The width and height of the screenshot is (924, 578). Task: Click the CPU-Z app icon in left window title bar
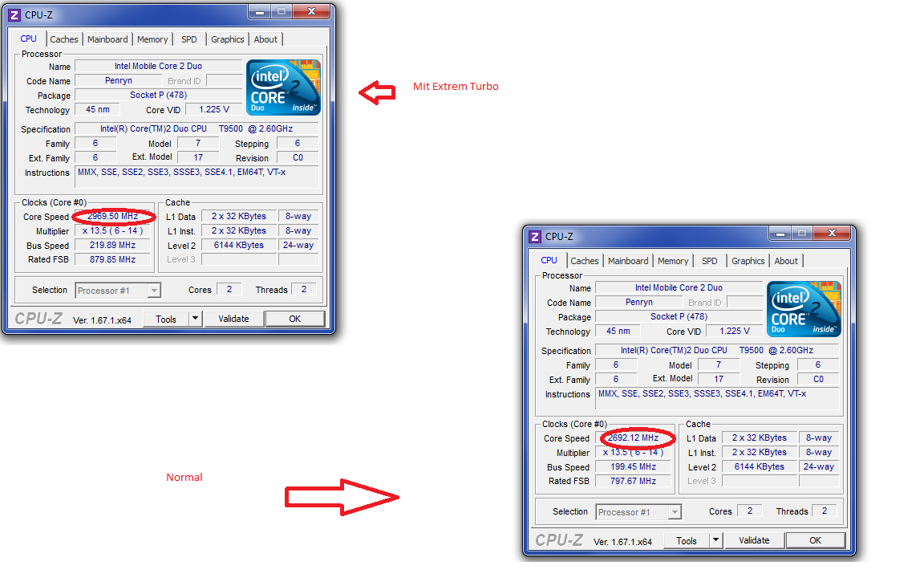click(14, 14)
